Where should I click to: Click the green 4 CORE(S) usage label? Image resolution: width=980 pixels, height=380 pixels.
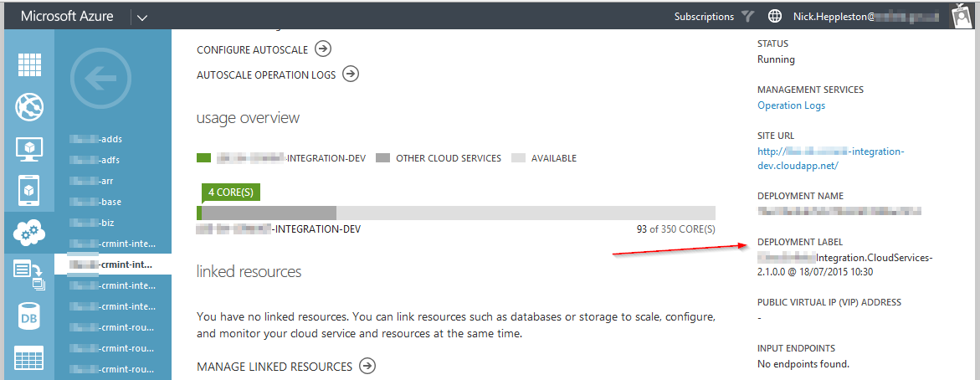(231, 193)
